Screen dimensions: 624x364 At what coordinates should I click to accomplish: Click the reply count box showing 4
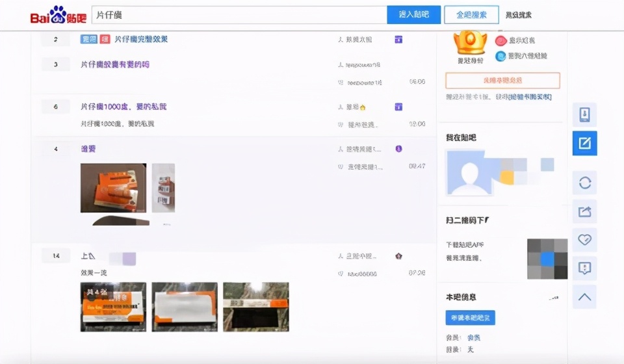[56, 149]
